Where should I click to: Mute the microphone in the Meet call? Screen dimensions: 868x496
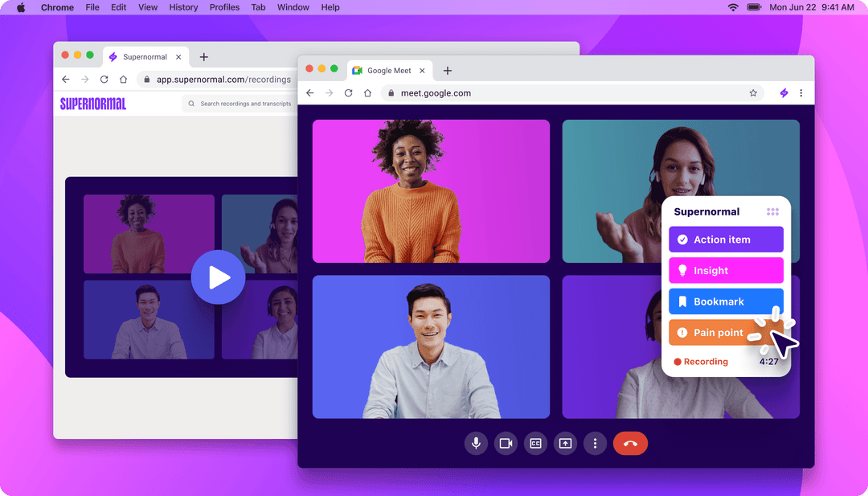click(476, 443)
